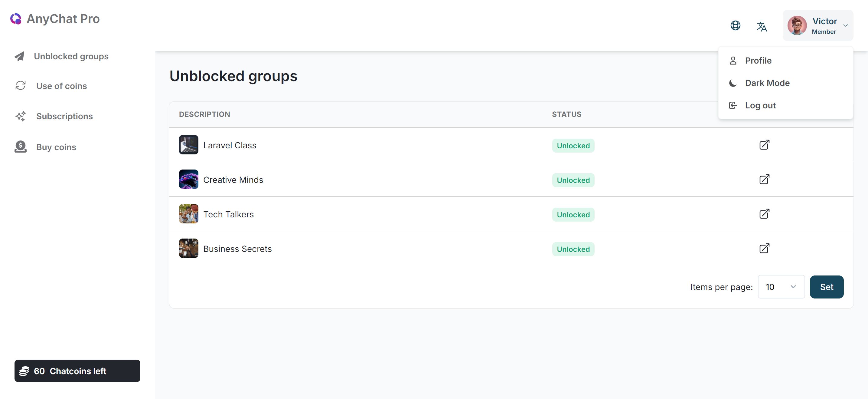Open the Subscriptions sidebar item

point(64,116)
